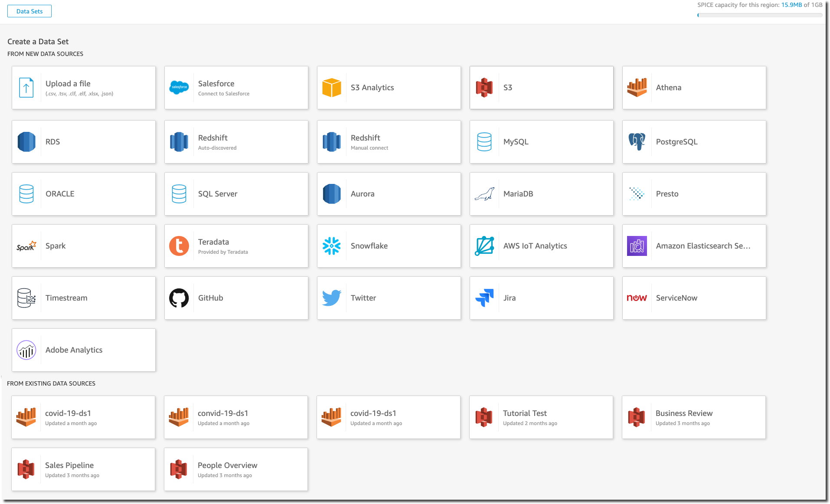The height and width of the screenshot is (504, 830).
Task: Open the Data Sets button
Action: coord(29,11)
